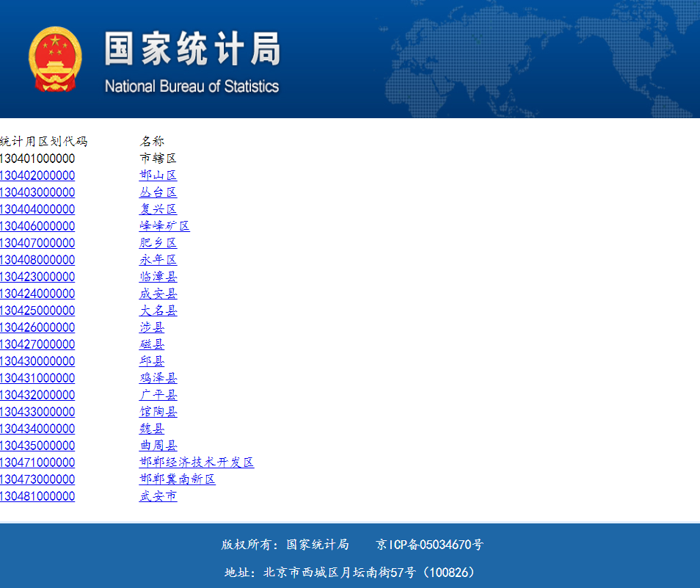
Task: Open the 馆陶县 link
Action: click(x=158, y=412)
